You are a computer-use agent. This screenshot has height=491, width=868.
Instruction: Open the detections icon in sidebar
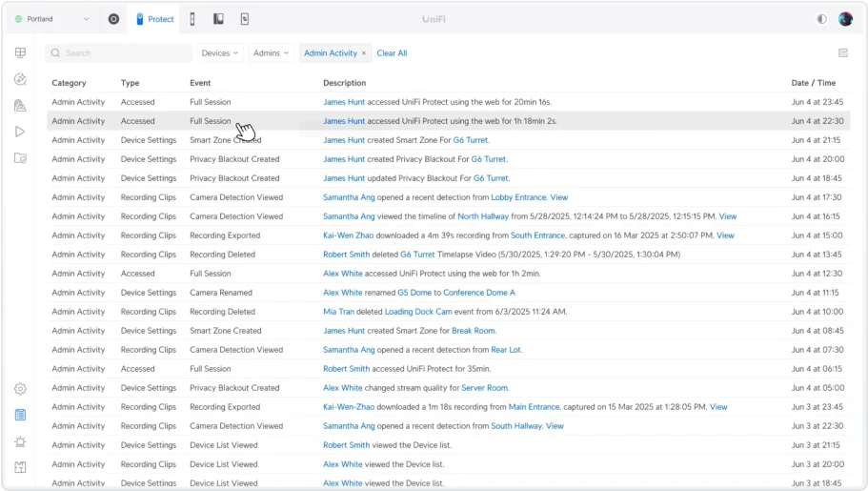20,79
